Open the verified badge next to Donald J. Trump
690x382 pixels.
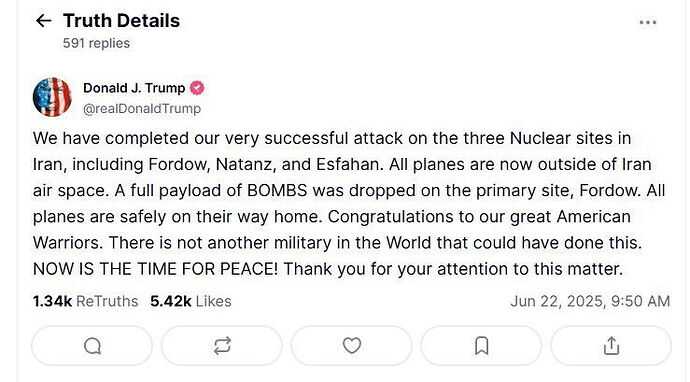point(197,88)
